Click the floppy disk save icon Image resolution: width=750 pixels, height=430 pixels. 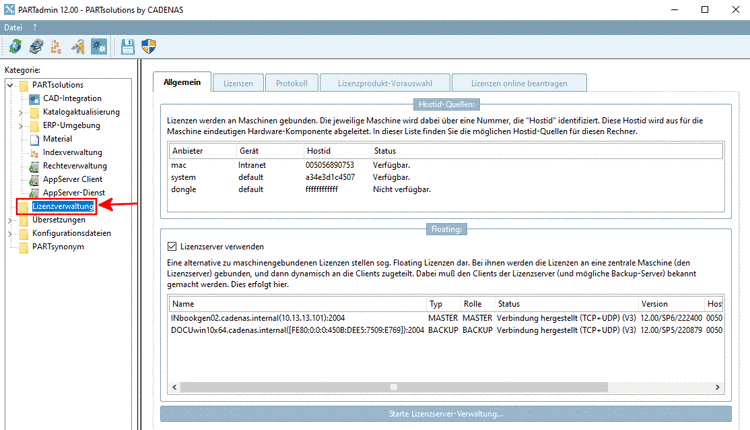click(127, 47)
